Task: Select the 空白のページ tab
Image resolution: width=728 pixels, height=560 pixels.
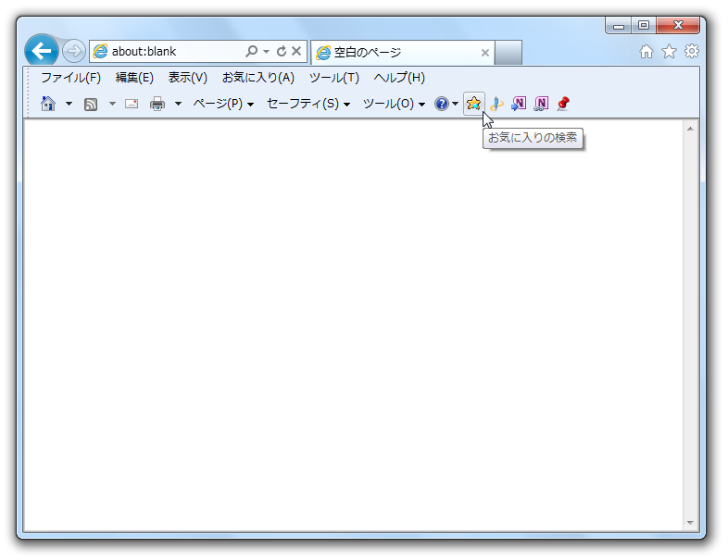Action: pos(402,53)
